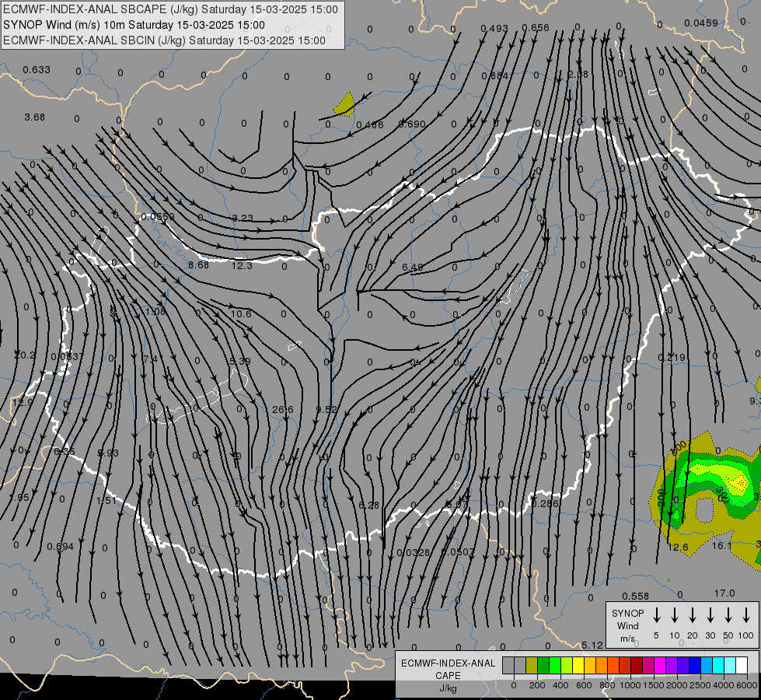Click the map value 5.12
The height and width of the screenshot is (700, 761).
[592, 645]
